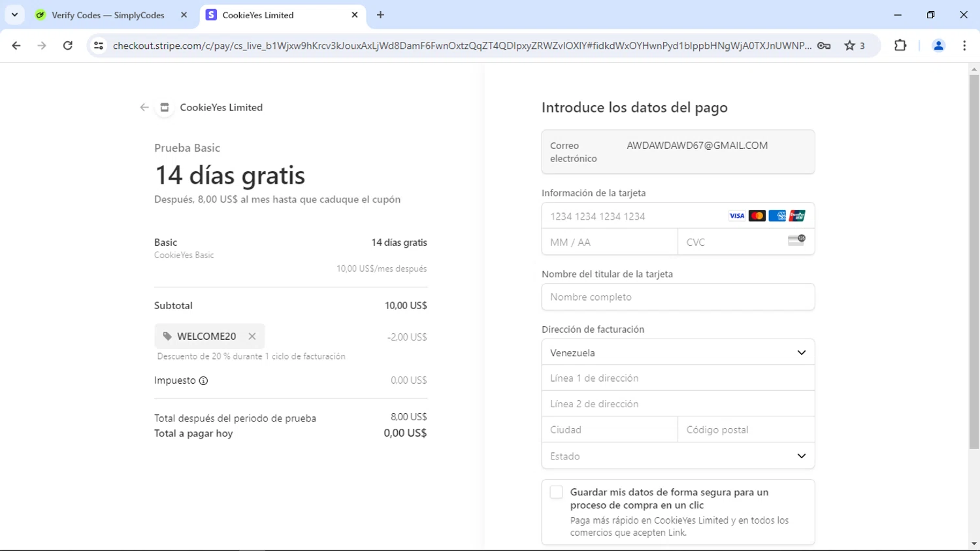
Task: Click 'Total a pagar hoy' amount 0,00 US$
Action: point(405,433)
